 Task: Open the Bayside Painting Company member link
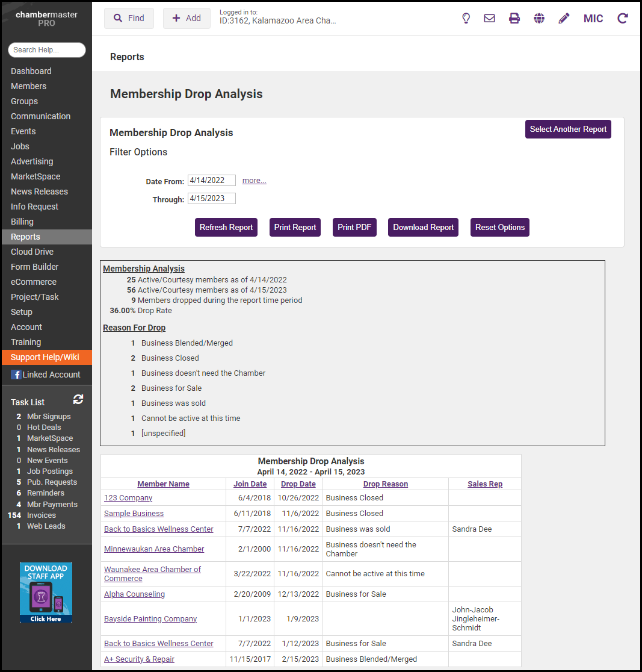(150, 619)
